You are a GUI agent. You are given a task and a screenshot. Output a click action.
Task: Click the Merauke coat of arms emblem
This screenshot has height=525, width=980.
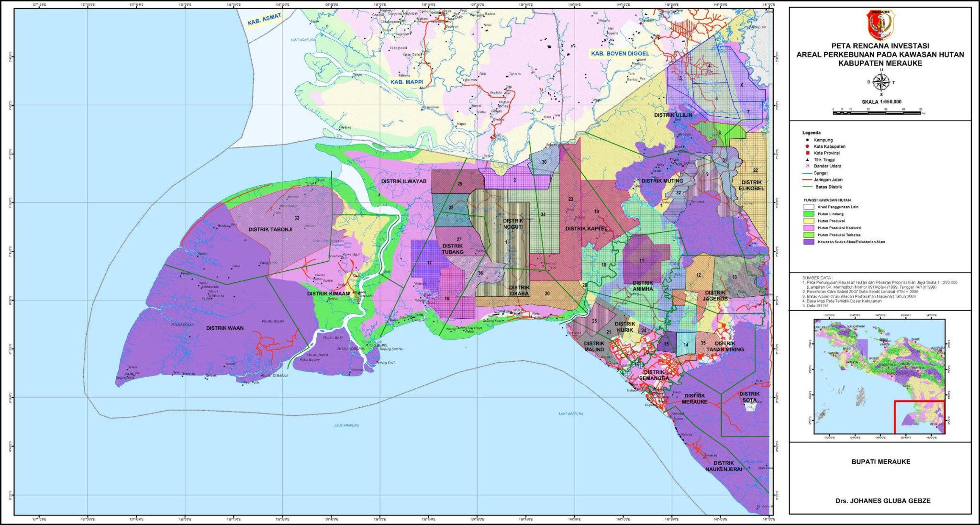[880, 25]
